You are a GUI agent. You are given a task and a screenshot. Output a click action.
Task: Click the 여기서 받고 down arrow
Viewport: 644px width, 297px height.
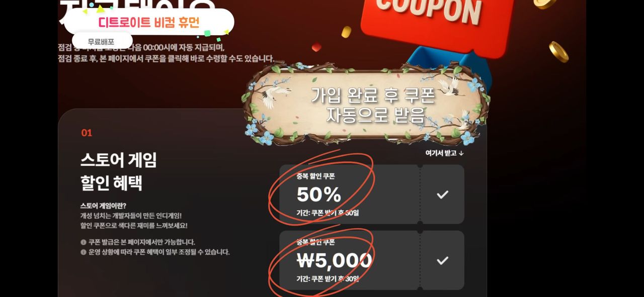click(x=461, y=153)
